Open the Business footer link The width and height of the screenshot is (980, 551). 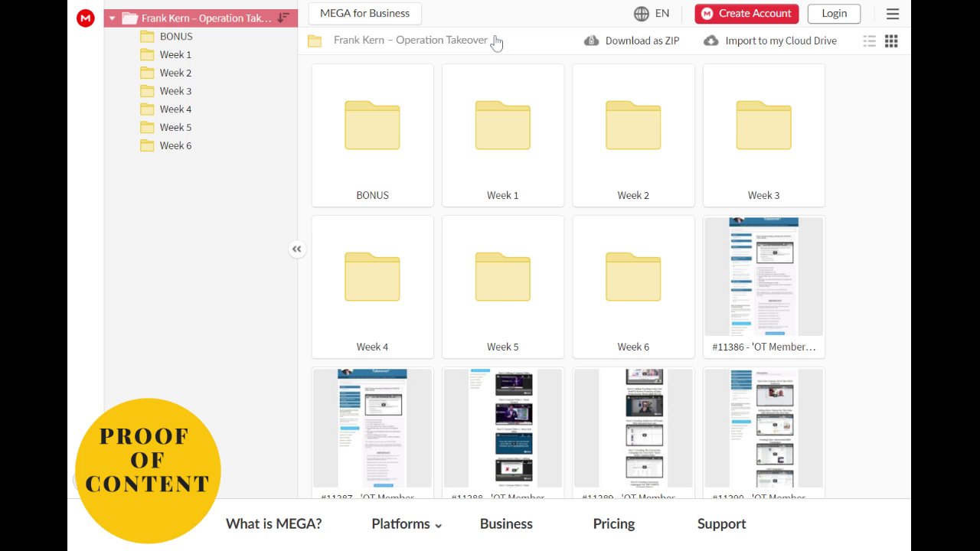506,524
